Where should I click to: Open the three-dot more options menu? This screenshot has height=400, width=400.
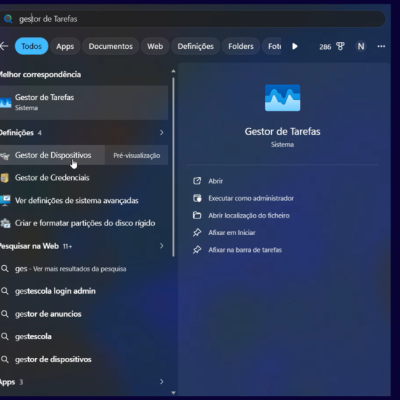(381, 46)
